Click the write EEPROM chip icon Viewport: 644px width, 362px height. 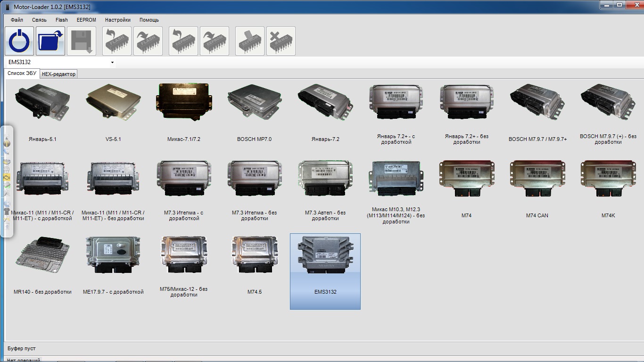pos(215,41)
